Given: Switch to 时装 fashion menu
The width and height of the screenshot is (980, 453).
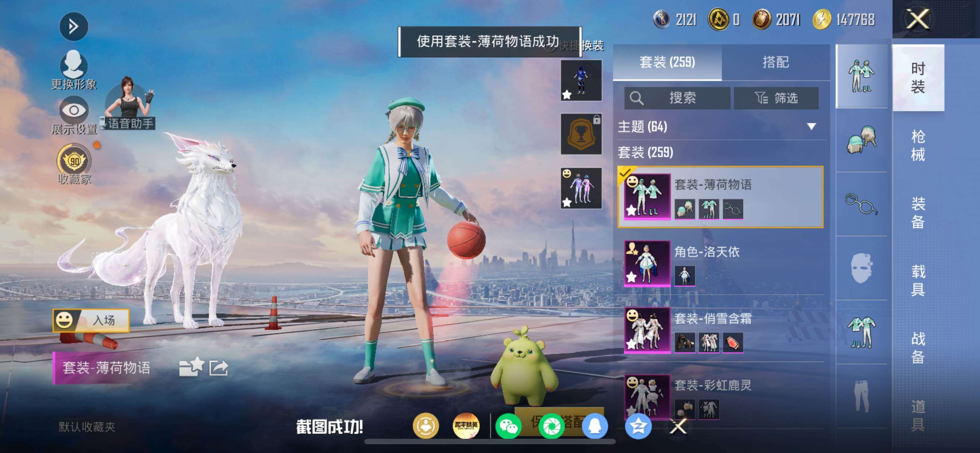Looking at the screenshot, I should click(918, 78).
